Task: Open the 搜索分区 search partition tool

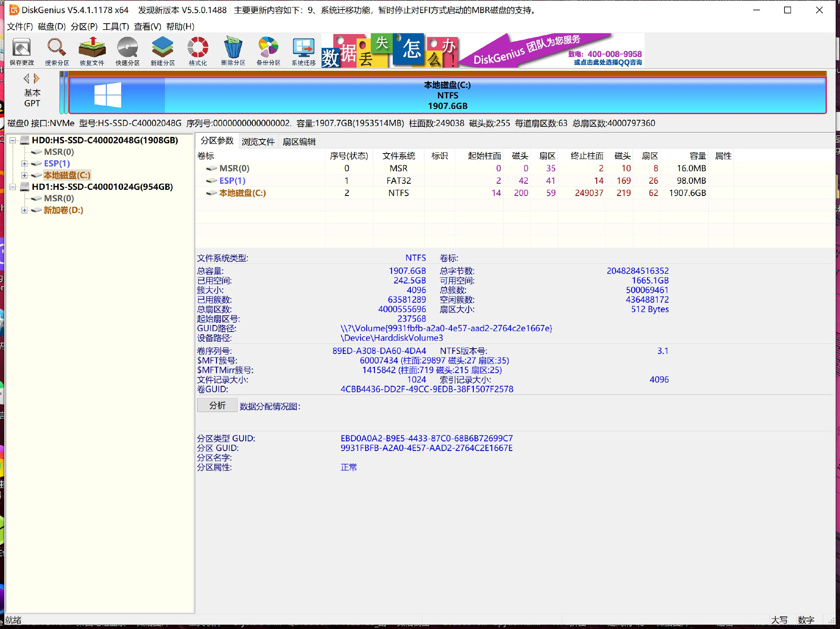Action: [57, 51]
